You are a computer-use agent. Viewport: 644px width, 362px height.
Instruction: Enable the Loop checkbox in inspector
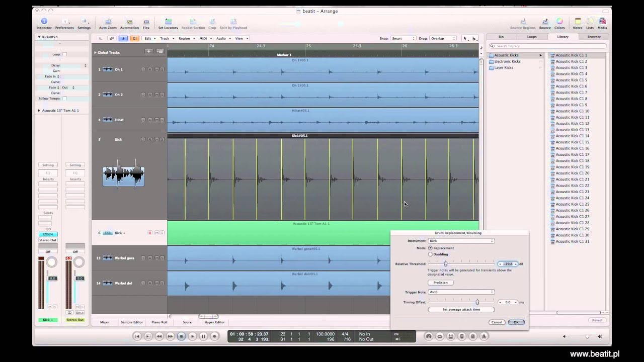click(x=64, y=54)
